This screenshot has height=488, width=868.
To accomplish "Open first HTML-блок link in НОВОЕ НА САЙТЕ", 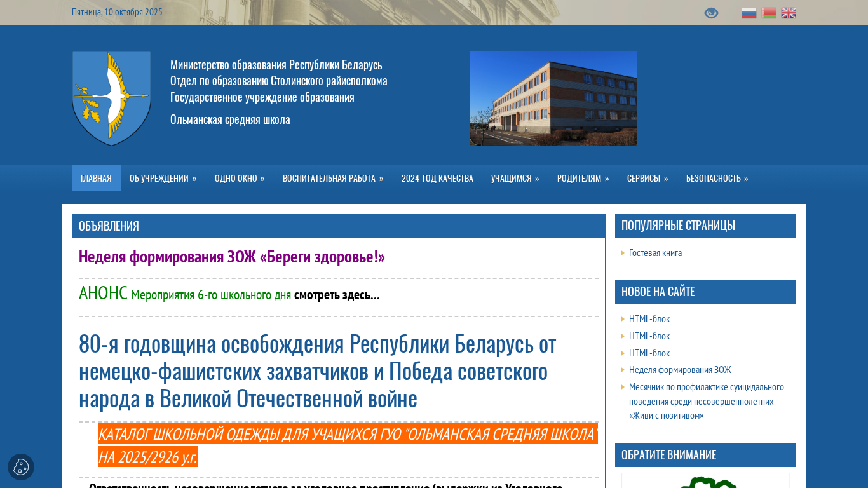I will 649,319.
